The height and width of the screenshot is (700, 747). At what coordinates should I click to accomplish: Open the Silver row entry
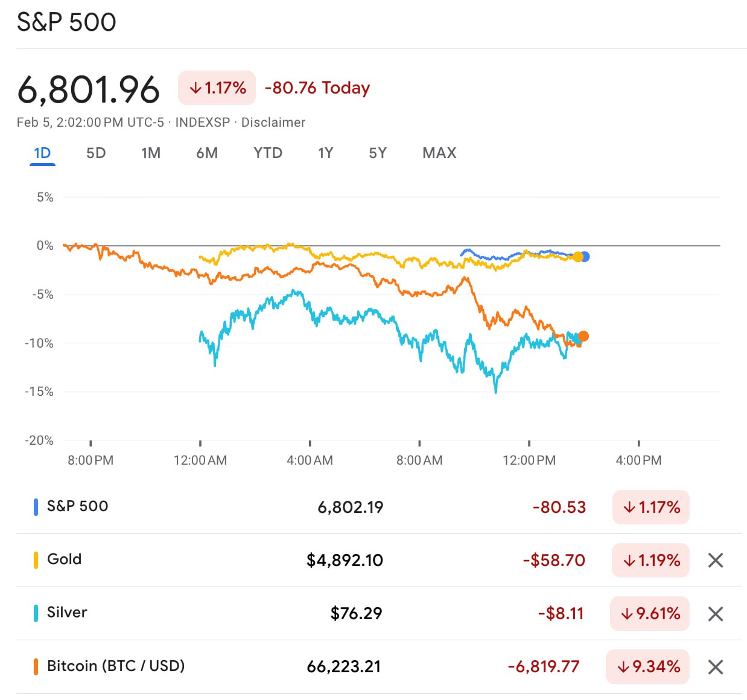67,612
